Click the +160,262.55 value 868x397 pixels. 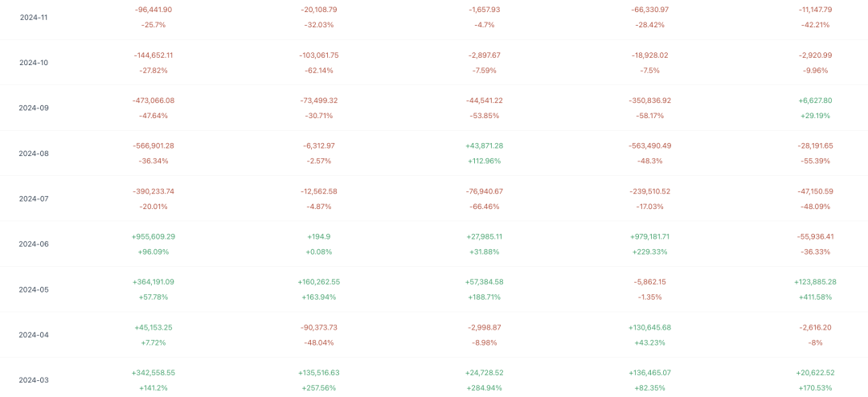tap(319, 282)
